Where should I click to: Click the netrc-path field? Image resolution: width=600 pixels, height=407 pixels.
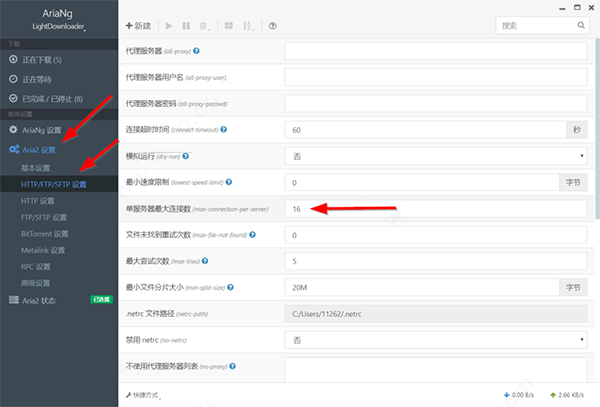435,314
